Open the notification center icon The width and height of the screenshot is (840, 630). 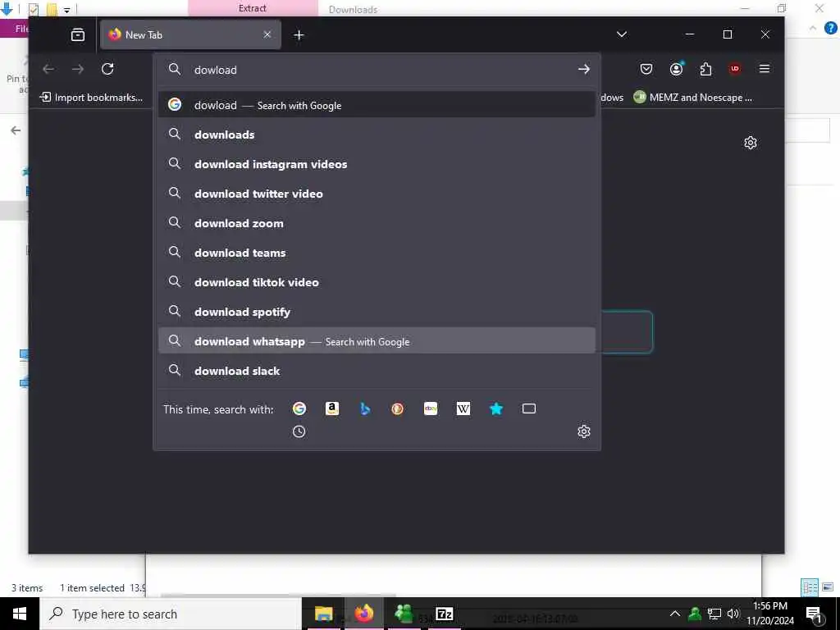tap(815, 614)
